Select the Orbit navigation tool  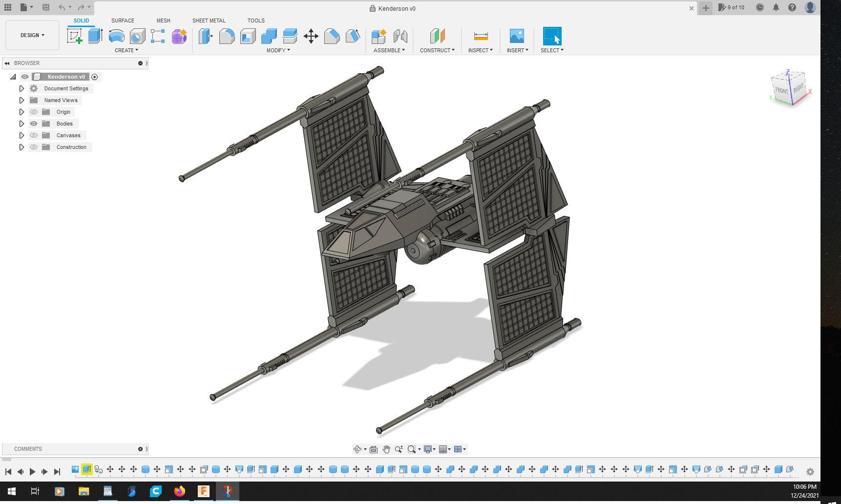(357, 449)
